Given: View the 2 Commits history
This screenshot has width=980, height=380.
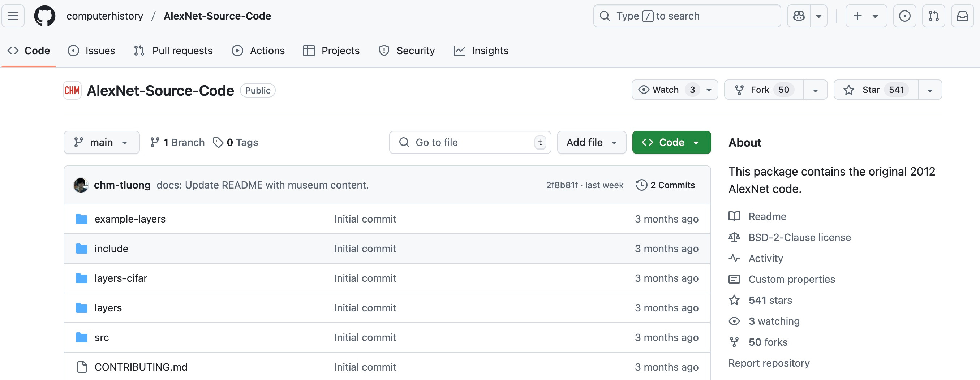Looking at the screenshot, I should [x=665, y=185].
